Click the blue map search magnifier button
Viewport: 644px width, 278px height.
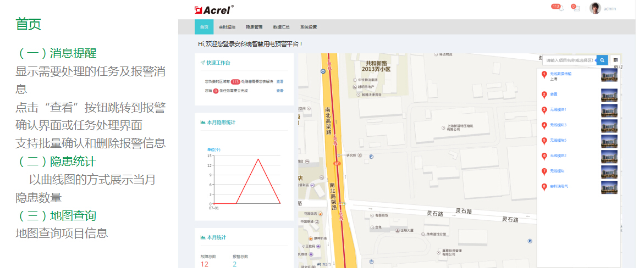[x=602, y=60]
